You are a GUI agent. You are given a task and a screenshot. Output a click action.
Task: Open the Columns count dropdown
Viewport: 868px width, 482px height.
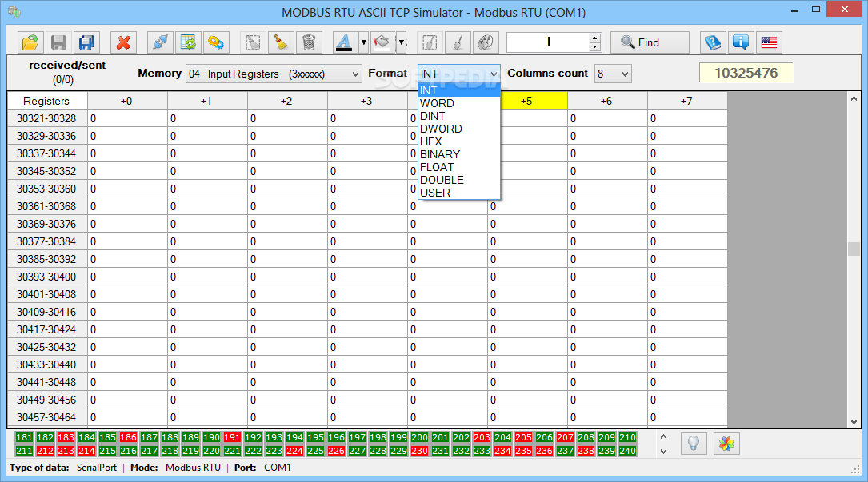[613, 74]
